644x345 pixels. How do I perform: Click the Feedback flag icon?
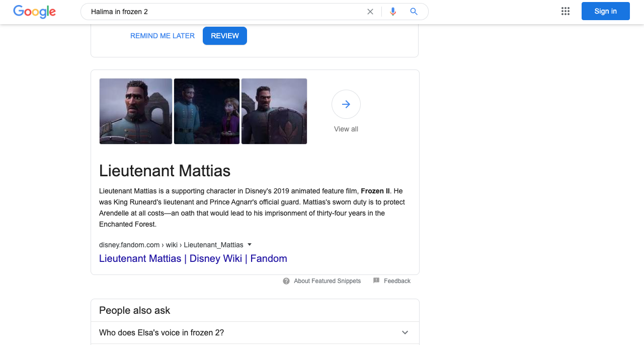point(376,281)
